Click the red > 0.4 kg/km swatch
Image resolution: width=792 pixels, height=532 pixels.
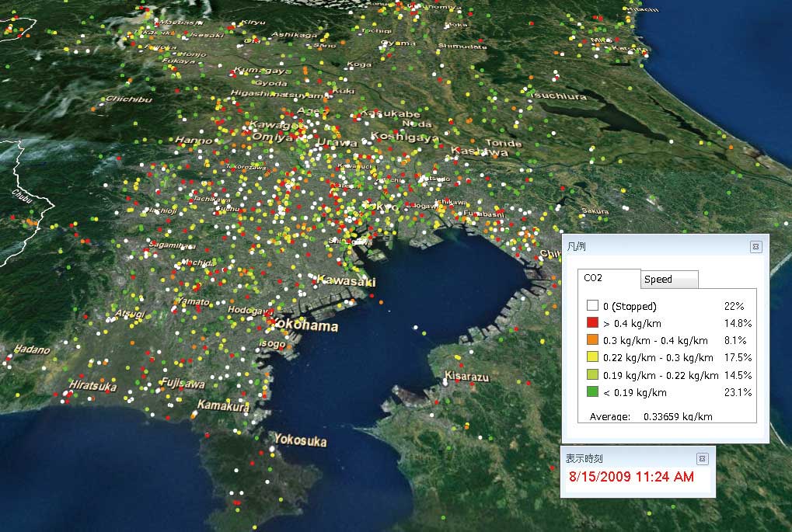coord(592,323)
